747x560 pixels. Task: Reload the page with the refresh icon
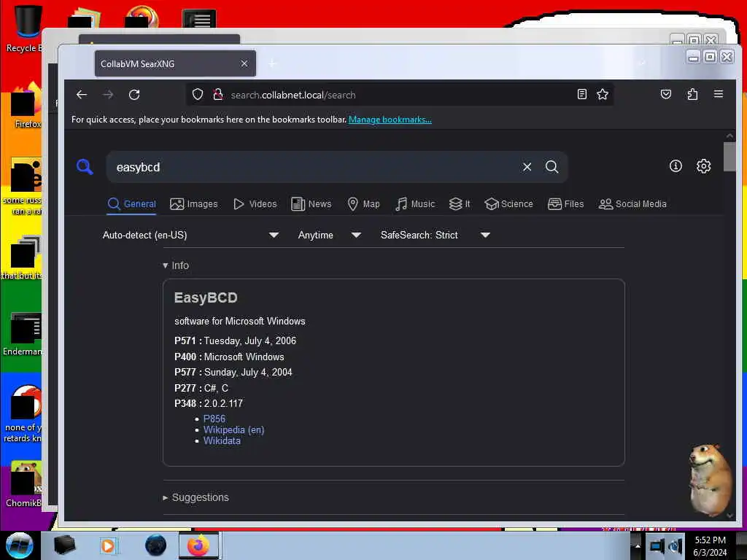tap(134, 95)
